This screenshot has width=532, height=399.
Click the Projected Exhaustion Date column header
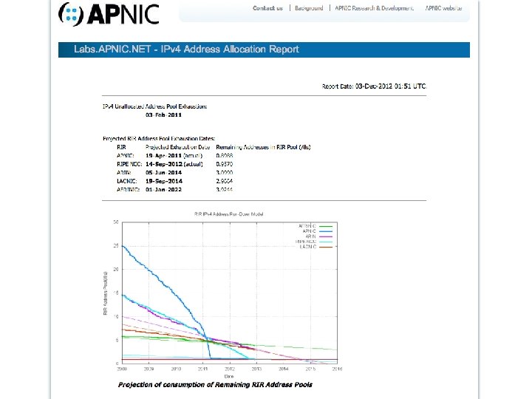tap(178, 147)
